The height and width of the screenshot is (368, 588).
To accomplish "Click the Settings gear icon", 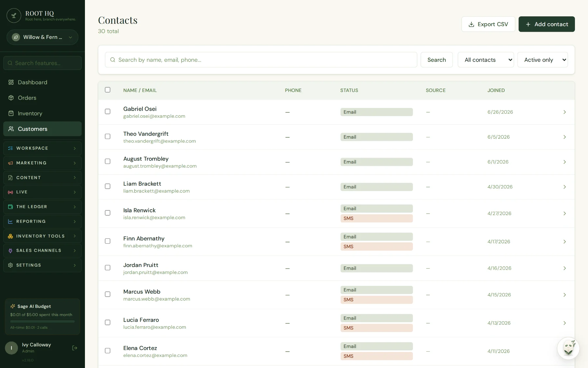I will click(x=10, y=265).
